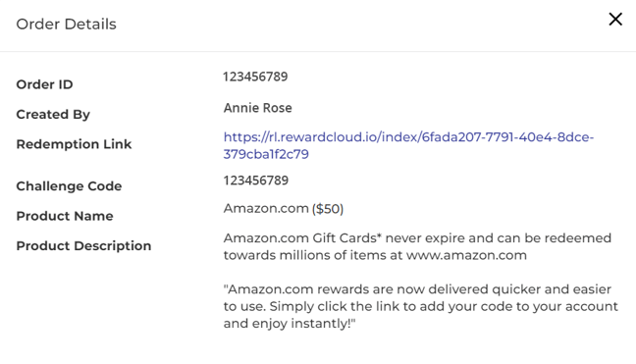This screenshot has width=636, height=364.
Task: Select the Amazon.com ($50) product name
Action: pyautogui.click(x=284, y=209)
